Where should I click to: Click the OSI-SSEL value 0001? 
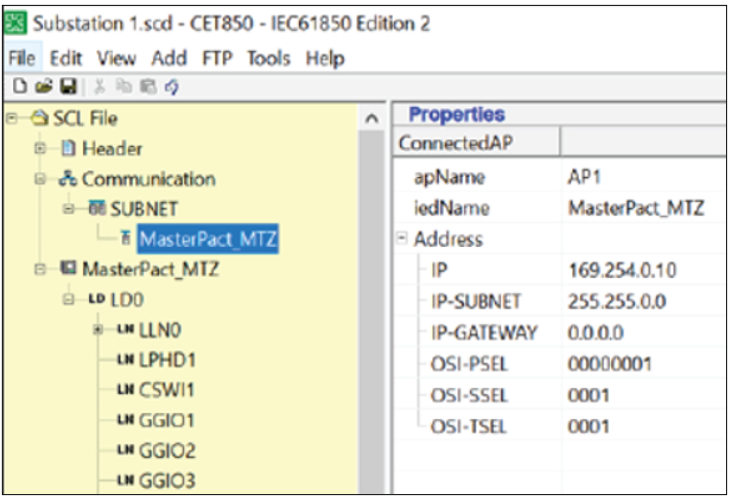pyautogui.click(x=588, y=395)
